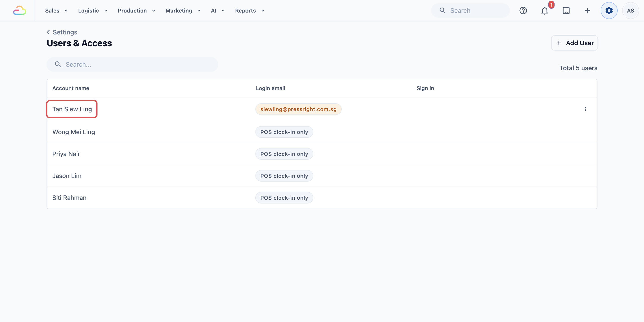Image resolution: width=644 pixels, height=322 pixels.
Task: Click Jason Lim's POS clock-in only badge
Action: tap(284, 176)
